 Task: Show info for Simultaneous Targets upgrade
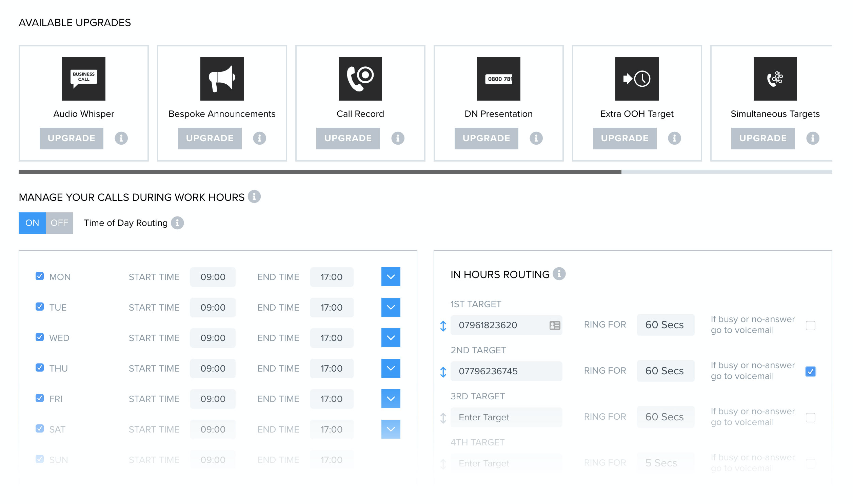813,138
